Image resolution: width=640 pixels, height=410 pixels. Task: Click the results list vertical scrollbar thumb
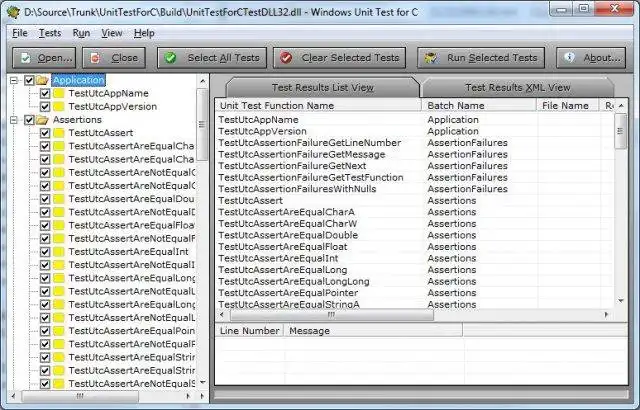click(x=620, y=131)
